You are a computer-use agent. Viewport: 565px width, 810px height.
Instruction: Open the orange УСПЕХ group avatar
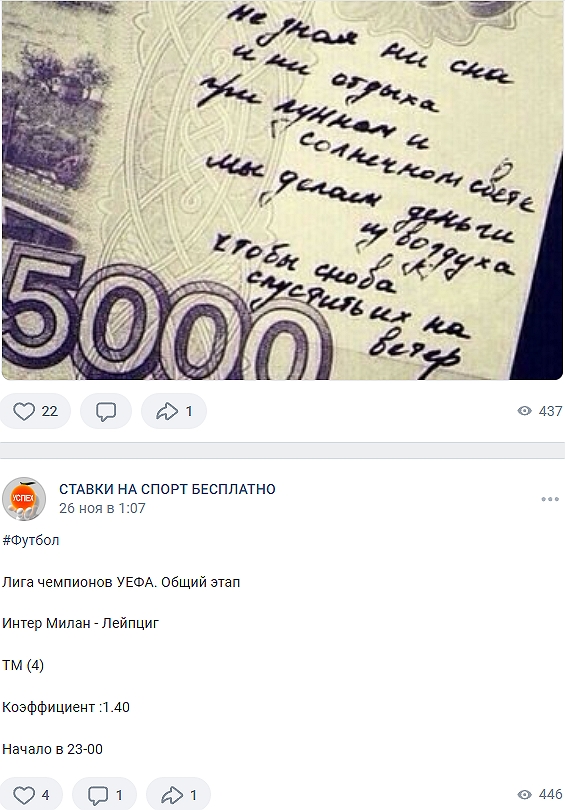click(24, 499)
